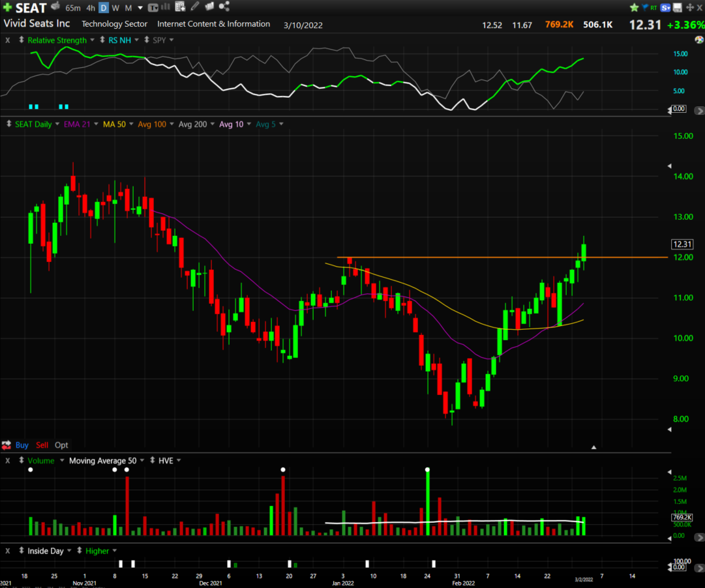Open the Sell tab
The height and width of the screenshot is (588, 705).
pyautogui.click(x=42, y=445)
